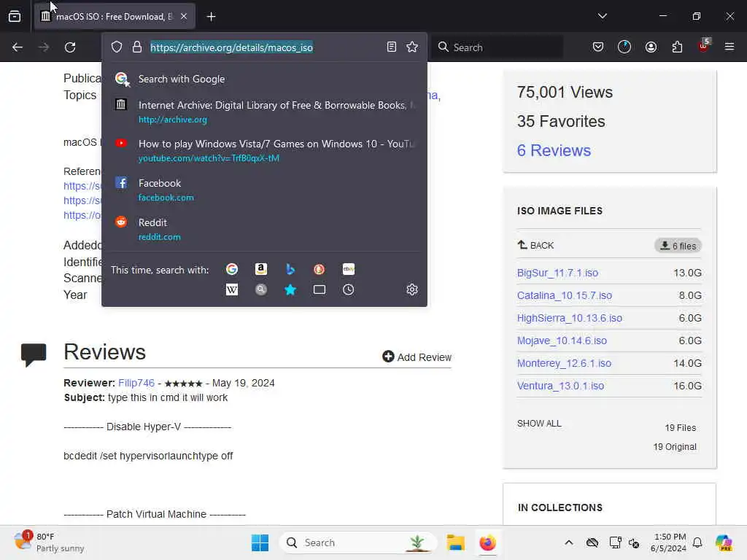The image size is (747, 560).
Task: Search this time with Google
Action: (x=232, y=270)
